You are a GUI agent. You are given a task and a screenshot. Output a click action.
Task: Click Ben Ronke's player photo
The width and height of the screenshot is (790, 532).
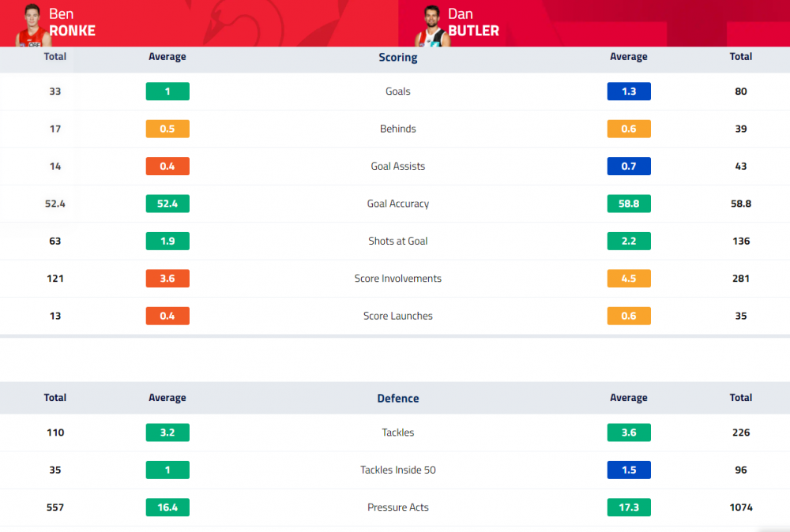(x=32, y=25)
